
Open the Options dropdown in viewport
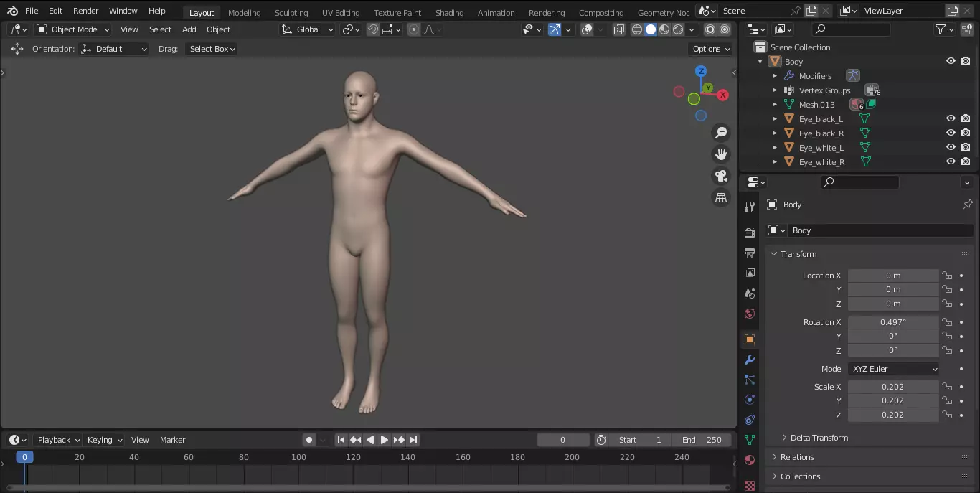click(711, 49)
